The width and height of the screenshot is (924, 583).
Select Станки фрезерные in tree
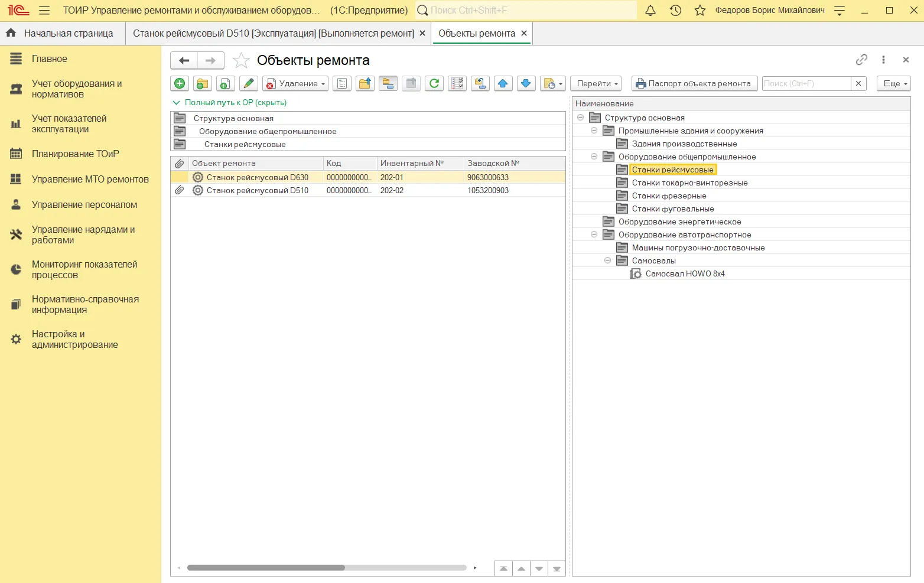click(x=669, y=196)
